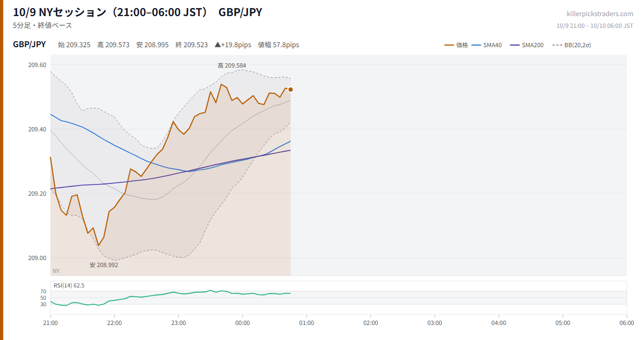644x340 pixels.
Task: Click the 価格 legend entry
Action: click(x=456, y=45)
